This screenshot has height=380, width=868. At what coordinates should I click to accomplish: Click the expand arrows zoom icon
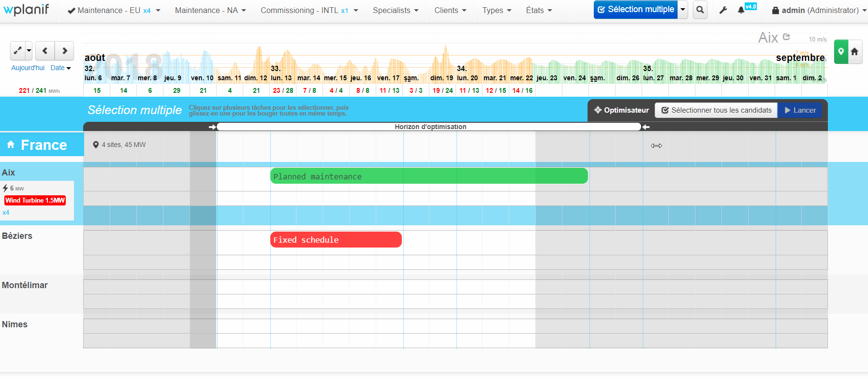(x=17, y=51)
